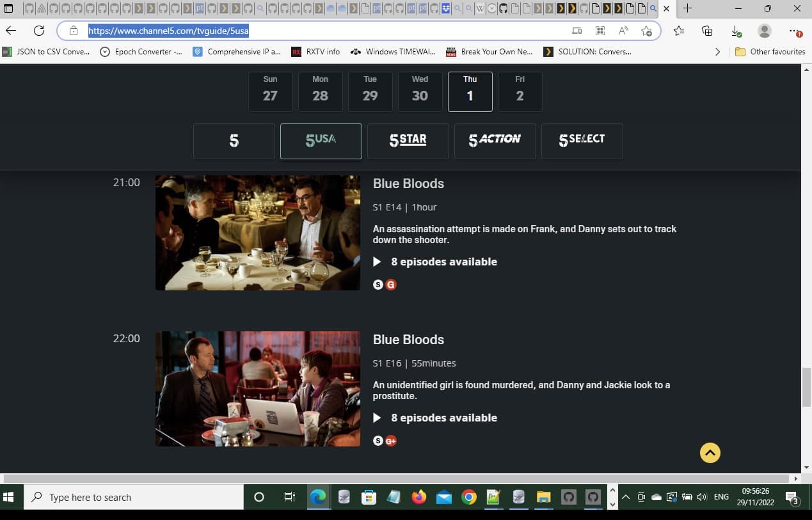Click Type here to search box

tap(133, 497)
